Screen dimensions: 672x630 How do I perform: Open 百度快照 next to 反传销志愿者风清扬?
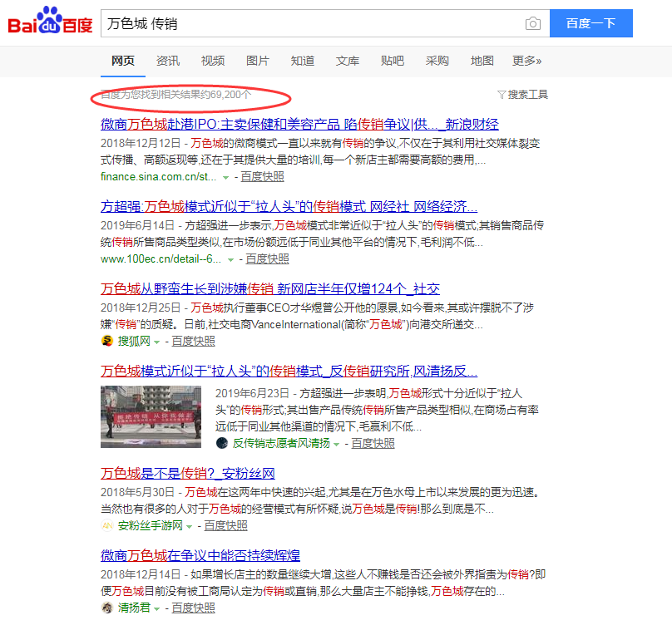click(373, 443)
